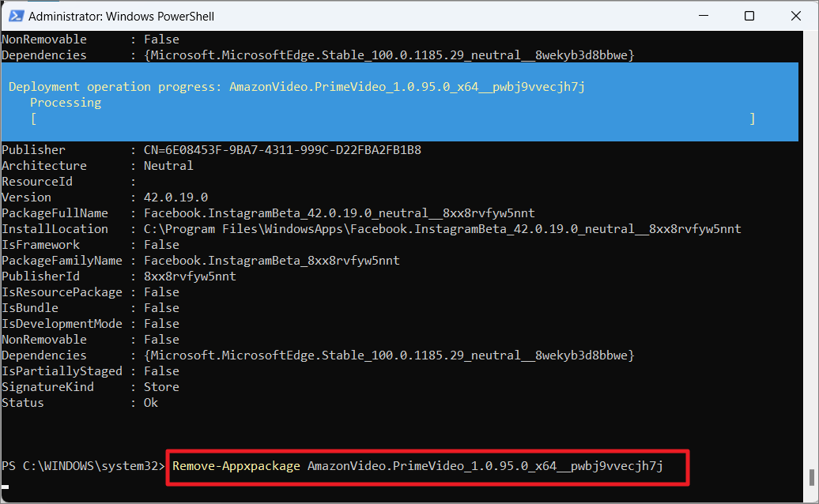
Task: Click the AmazonVideo.PrimeVideo package name in the command
Action: pyautogui.click(x=485, y=466)
